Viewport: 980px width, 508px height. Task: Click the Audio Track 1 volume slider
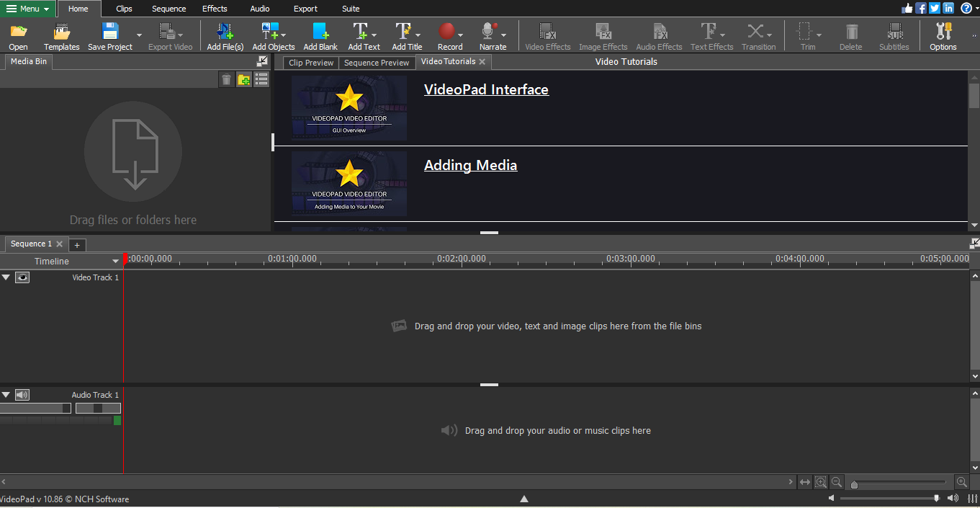(x=35, y=408)
